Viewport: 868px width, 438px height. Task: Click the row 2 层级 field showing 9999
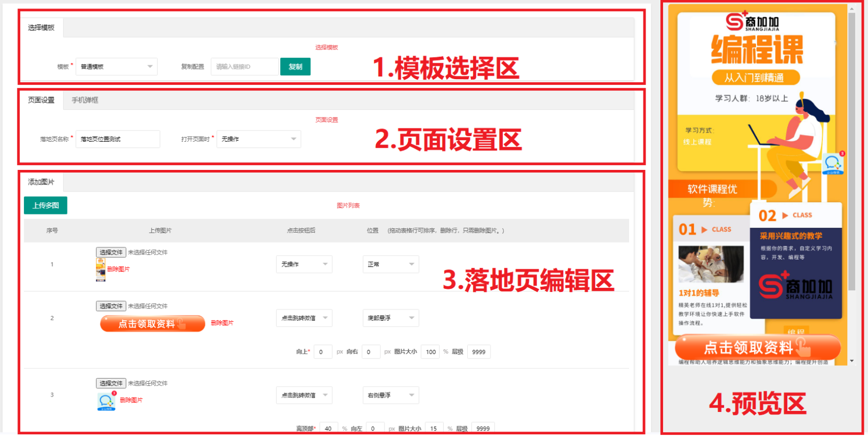click(x=478, y=352)
